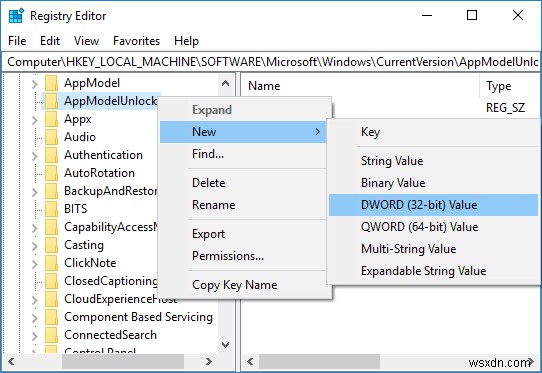
Task: Select the AutoRotation key label
Action: click(x=100, y=173)
